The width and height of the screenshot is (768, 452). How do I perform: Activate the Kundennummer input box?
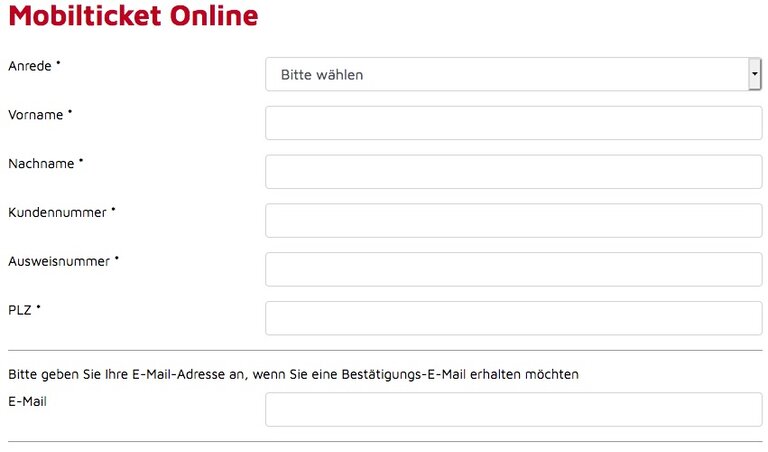513,221
